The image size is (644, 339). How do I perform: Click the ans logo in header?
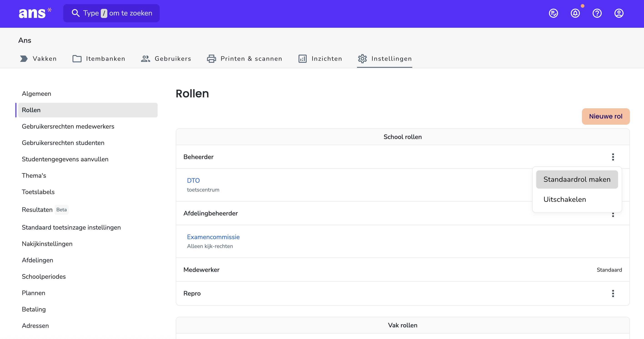(35, 13)
